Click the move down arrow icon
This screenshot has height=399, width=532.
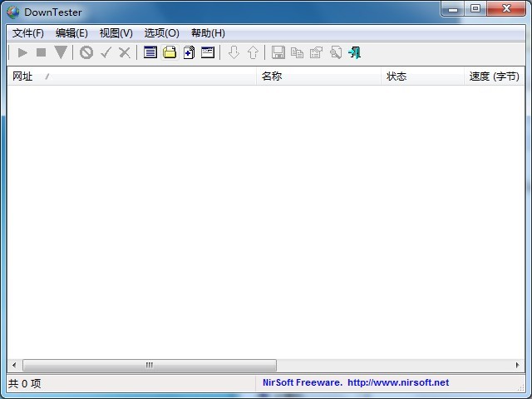234,52
